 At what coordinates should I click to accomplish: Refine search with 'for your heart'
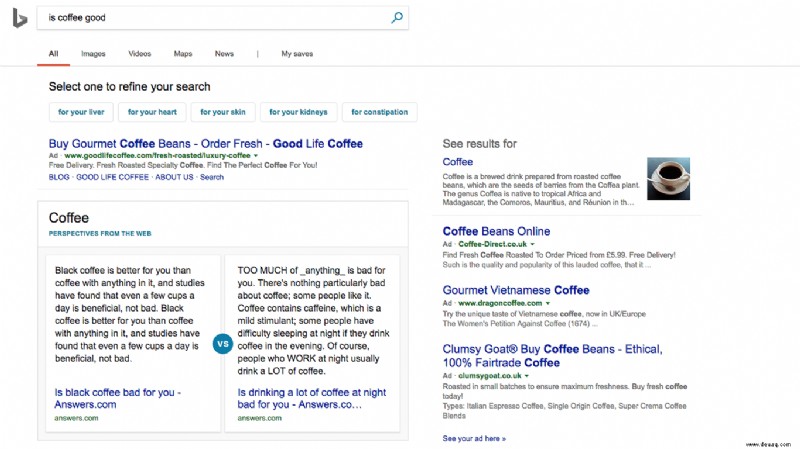[x=152, y=112]
